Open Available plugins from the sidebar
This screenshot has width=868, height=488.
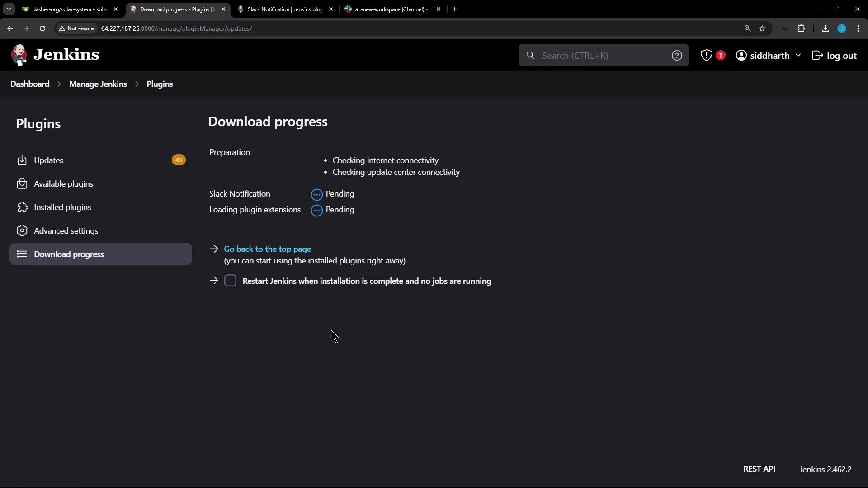click(x=63, y=184)
